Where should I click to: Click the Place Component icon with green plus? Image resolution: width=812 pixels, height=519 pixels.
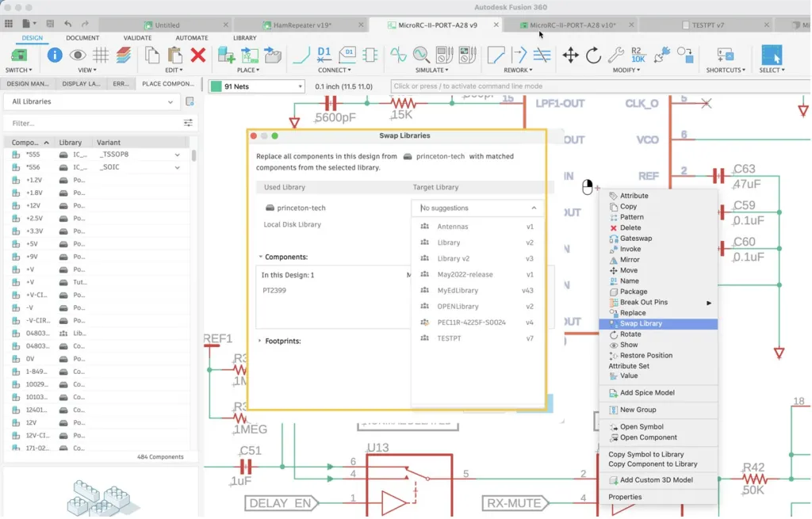click(x=226, y=55)
